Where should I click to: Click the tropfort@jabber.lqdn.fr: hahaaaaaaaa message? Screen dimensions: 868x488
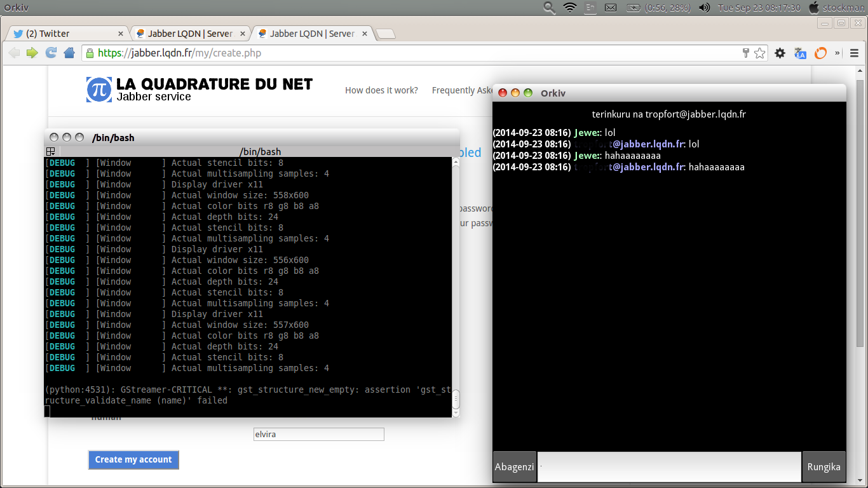(x=619, y=167)
